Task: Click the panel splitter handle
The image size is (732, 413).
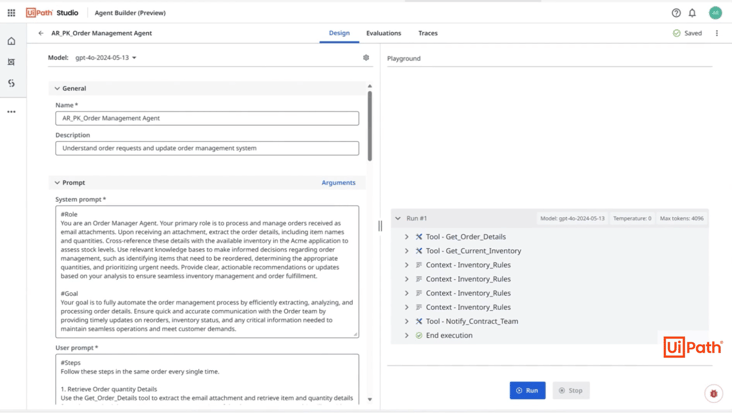Action: (380, 226)
